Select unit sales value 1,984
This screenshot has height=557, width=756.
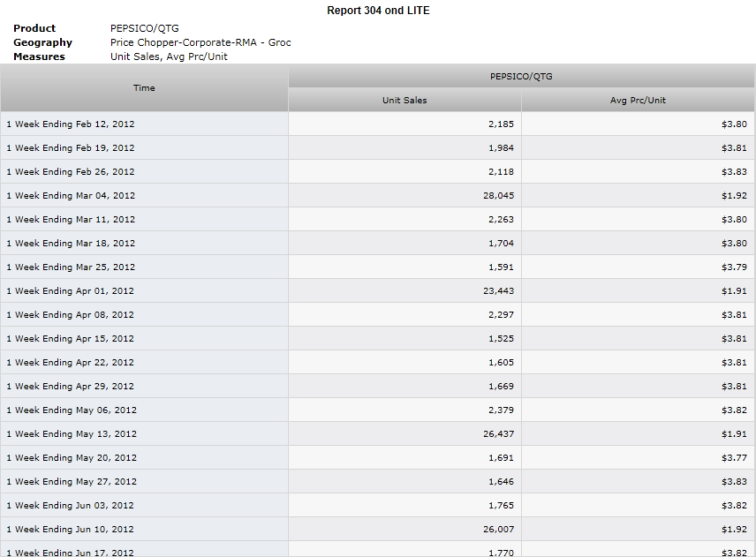coord(501,148)
